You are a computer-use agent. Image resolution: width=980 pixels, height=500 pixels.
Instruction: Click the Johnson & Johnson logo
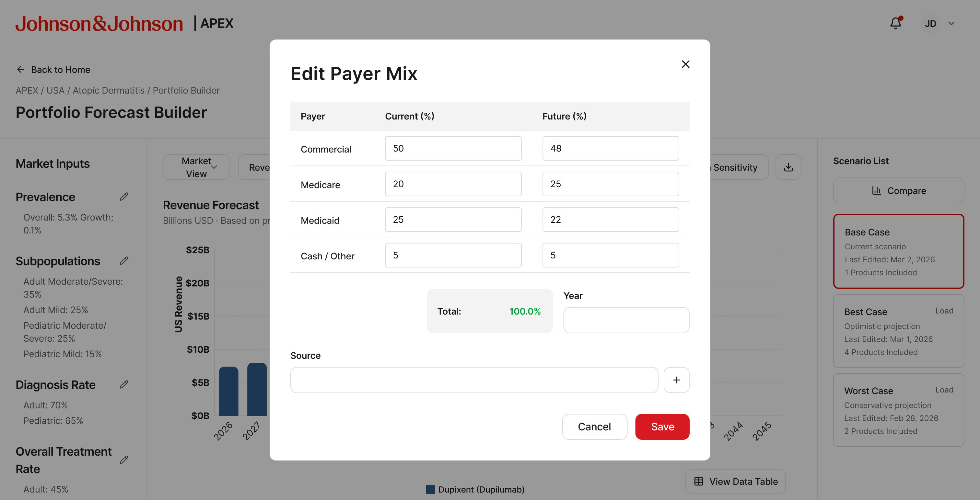point(99,24)
